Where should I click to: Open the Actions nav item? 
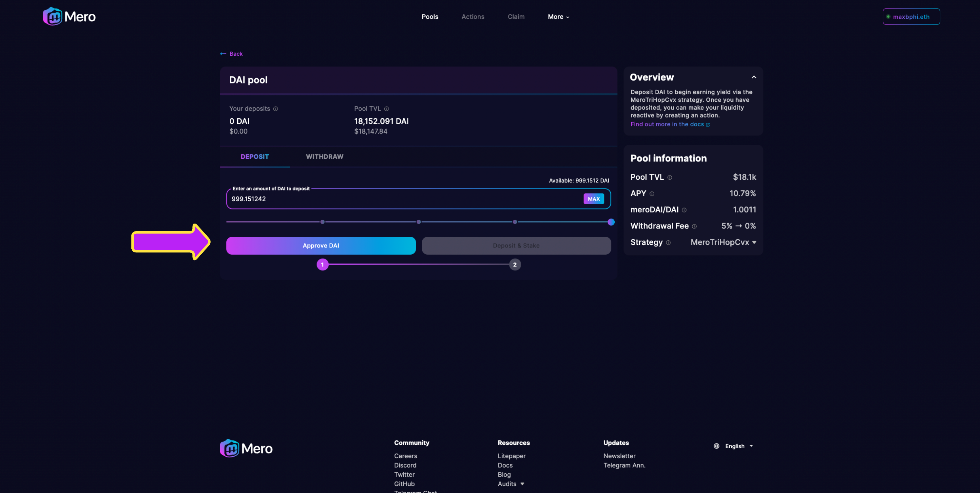tap(473, 17)
